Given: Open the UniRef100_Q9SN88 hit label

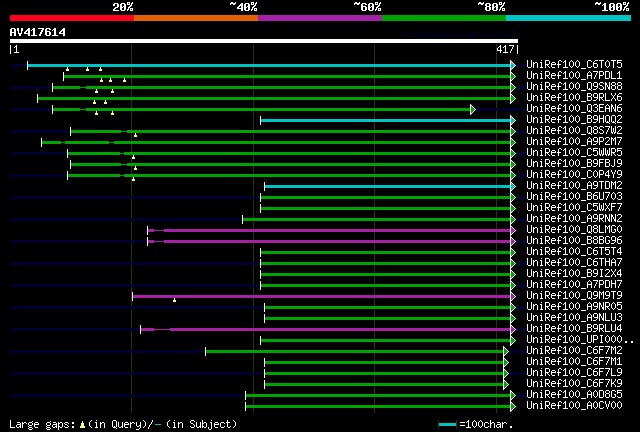Looking at the screenshot, I should pos(574,86).
